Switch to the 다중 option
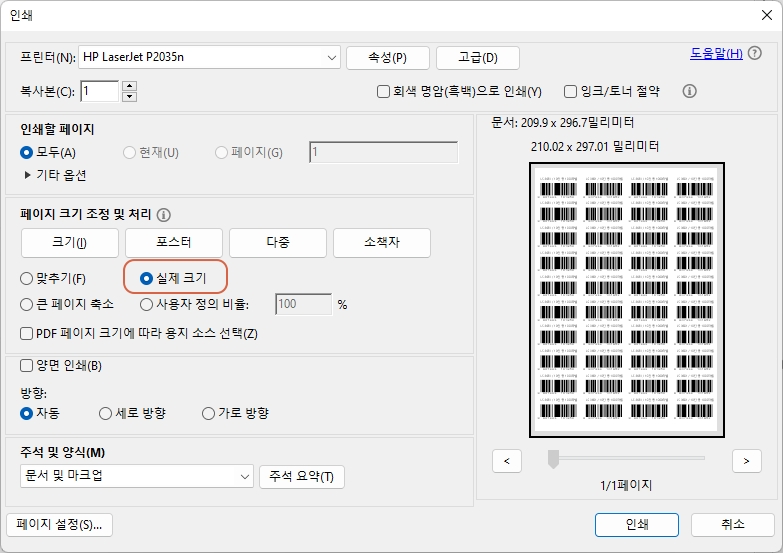Image resolution: width=783 pixels, height=553 pixels. (278, 243)
